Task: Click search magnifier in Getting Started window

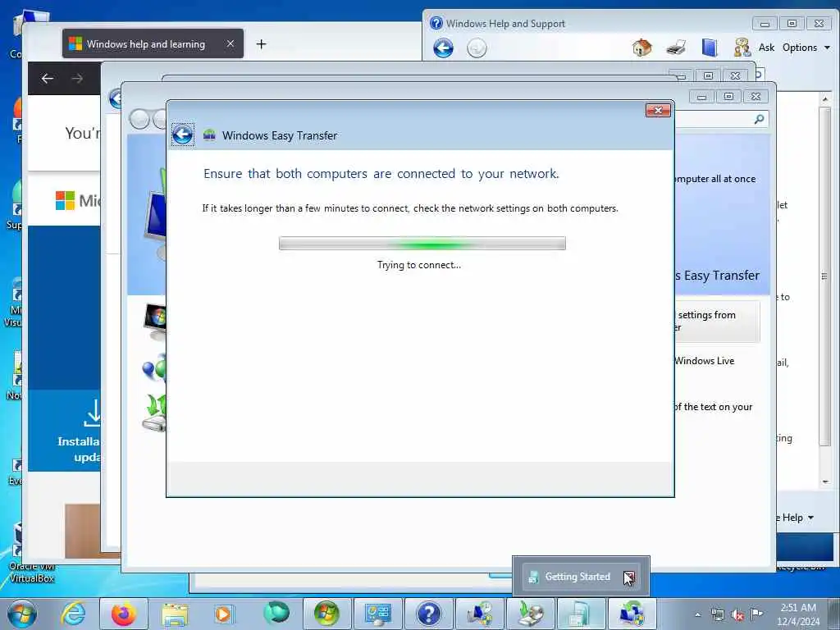Action: (x=759, y=119)
